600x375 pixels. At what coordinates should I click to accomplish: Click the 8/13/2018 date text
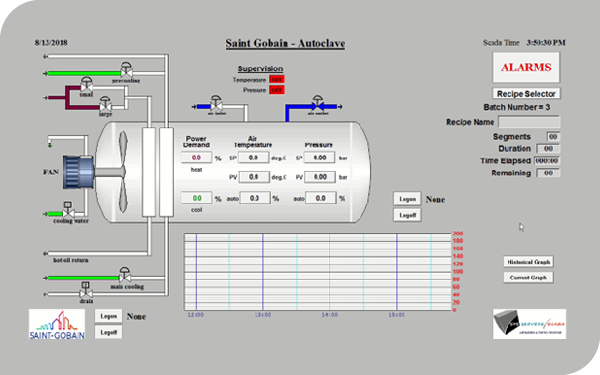point(51,42)
